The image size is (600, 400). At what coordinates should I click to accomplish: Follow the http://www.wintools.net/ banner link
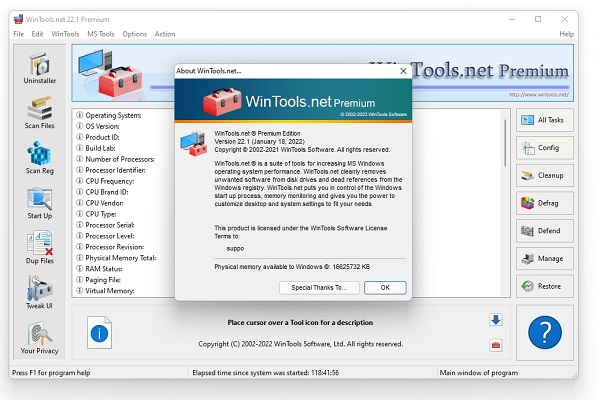tap(538, 95)
